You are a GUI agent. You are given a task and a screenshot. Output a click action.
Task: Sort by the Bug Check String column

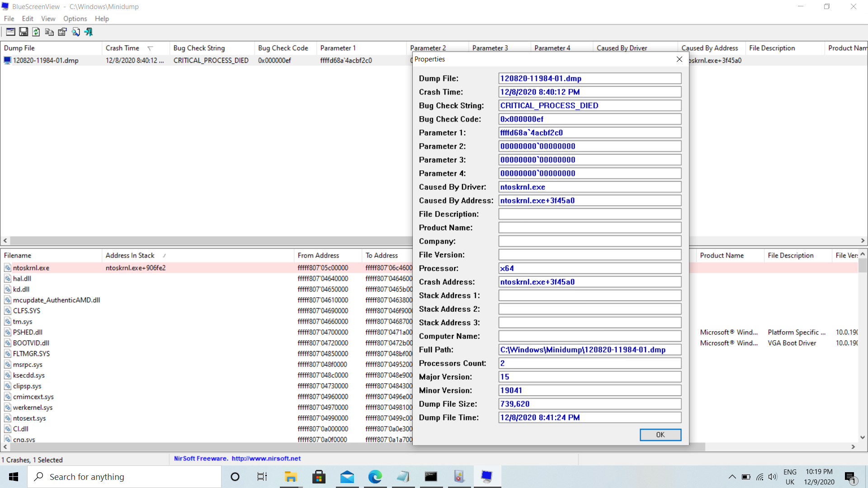[212, 48]
